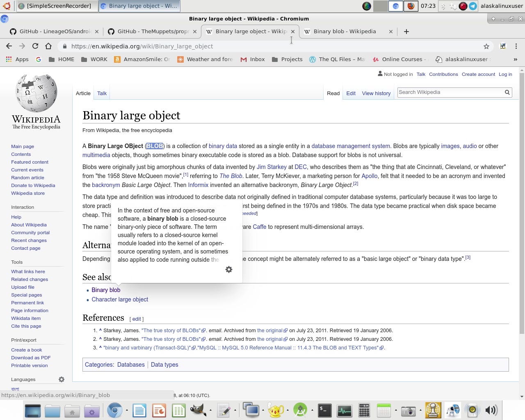
Task: Click the Search Wikipedia input field
Action: [x=450, y=92]
